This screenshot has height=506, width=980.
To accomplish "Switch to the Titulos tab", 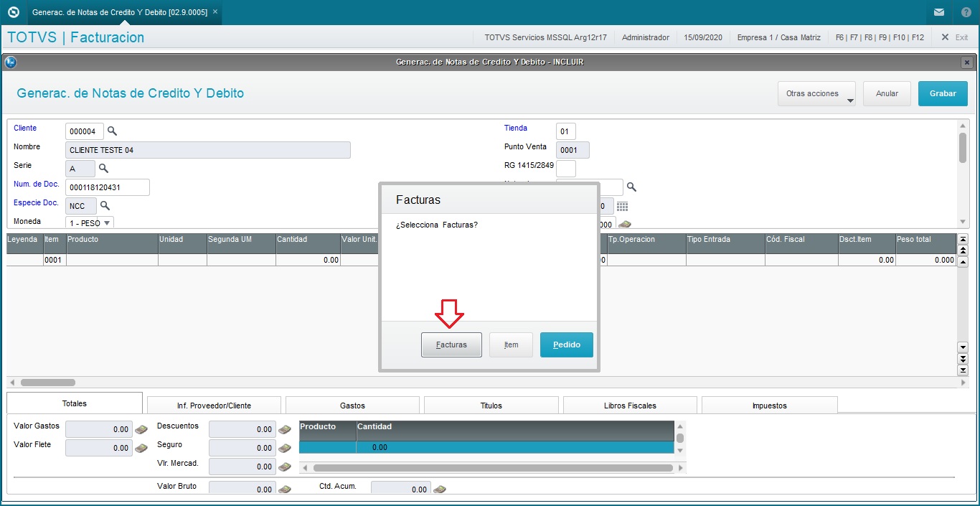I will click(x=491, y=406).
